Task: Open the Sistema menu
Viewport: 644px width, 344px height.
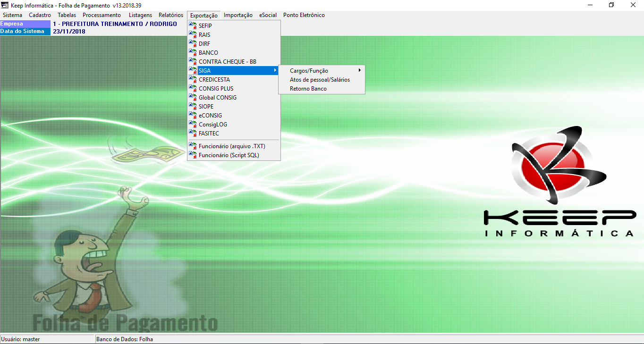Action: 12,15
